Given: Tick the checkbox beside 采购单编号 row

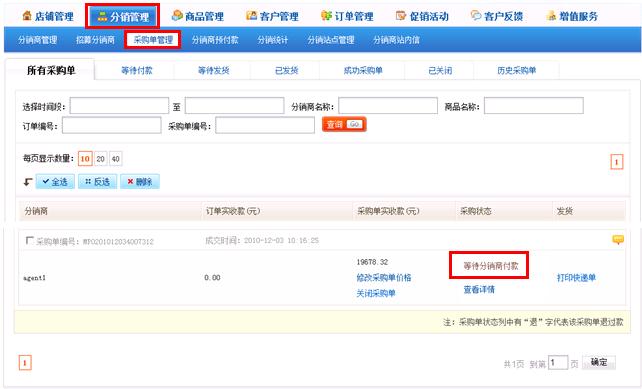Looking at the screenshot, I should (x=29, y=240).
